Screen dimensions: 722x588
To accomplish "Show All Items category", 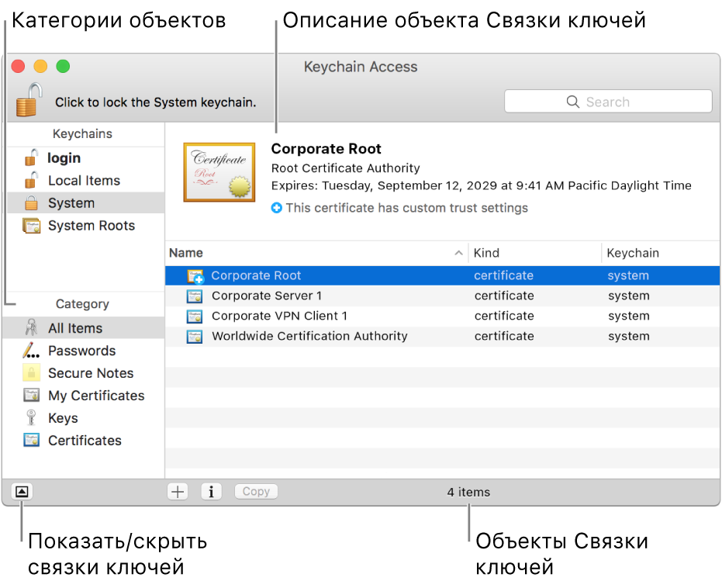I will [x=83, y=328].
